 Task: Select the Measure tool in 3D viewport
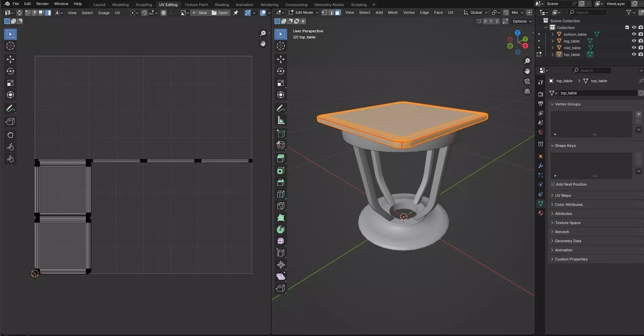(x=281, y=120)
